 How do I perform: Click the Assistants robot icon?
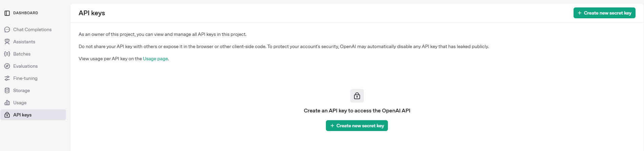(7, 42)
